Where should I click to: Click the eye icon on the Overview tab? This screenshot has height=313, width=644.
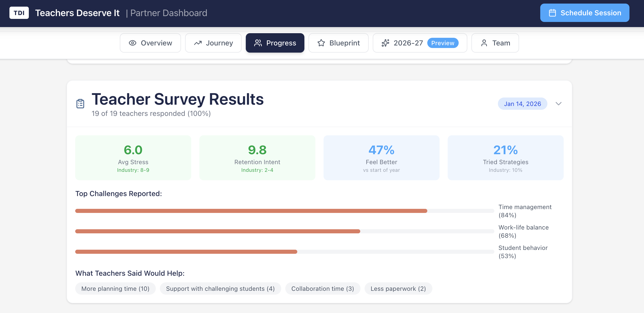point(133,43)
